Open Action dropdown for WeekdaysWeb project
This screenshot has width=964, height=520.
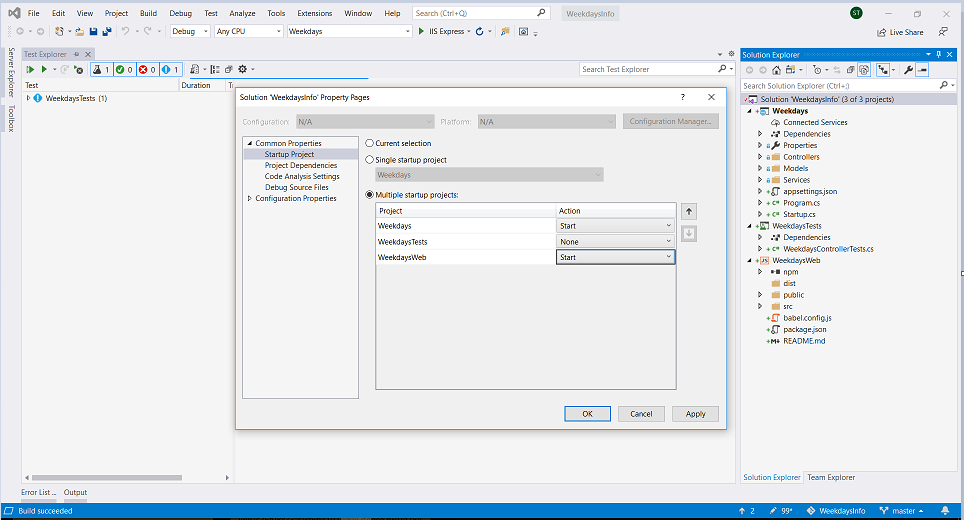pos(615,257)
